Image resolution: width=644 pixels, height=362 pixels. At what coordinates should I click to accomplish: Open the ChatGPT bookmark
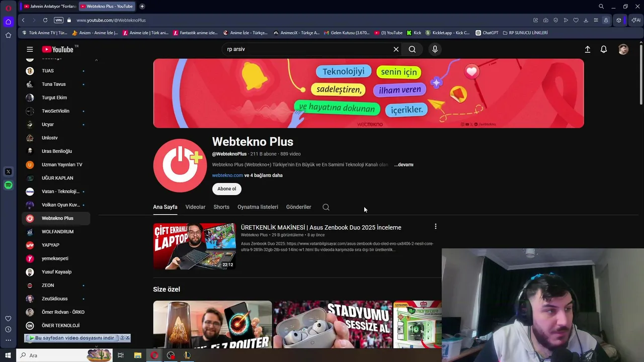[487, 33]
